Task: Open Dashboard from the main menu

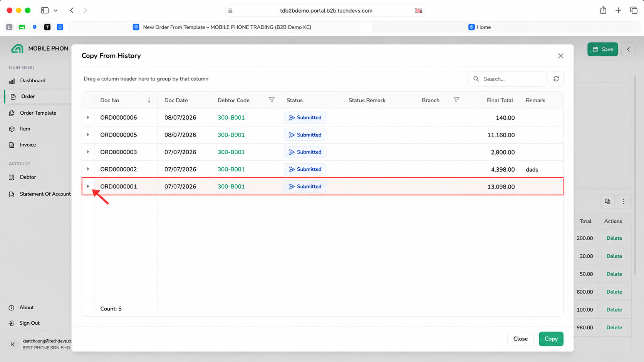Action: pos(33,80)
